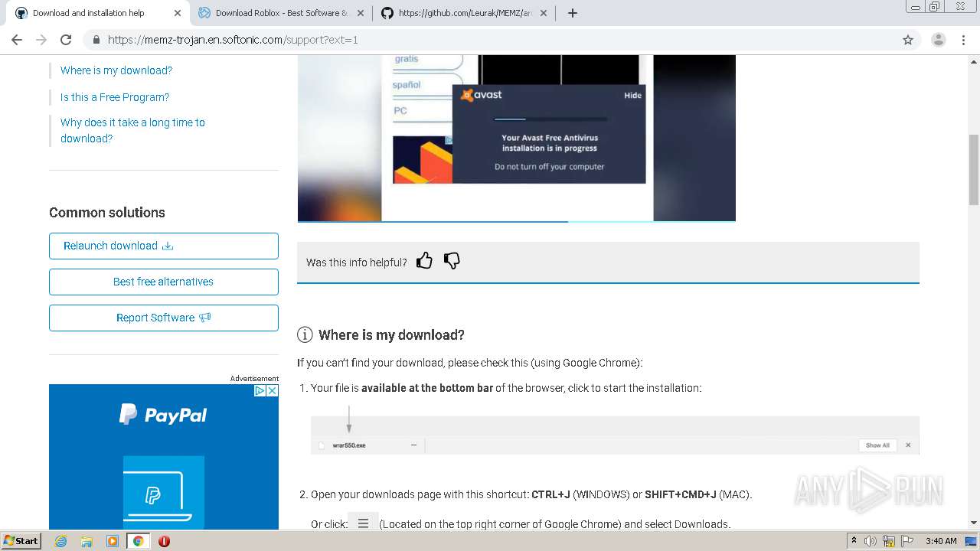Open Windows Media Player from taskbar
Screen dimensions: 980x551
pos(113,541)
